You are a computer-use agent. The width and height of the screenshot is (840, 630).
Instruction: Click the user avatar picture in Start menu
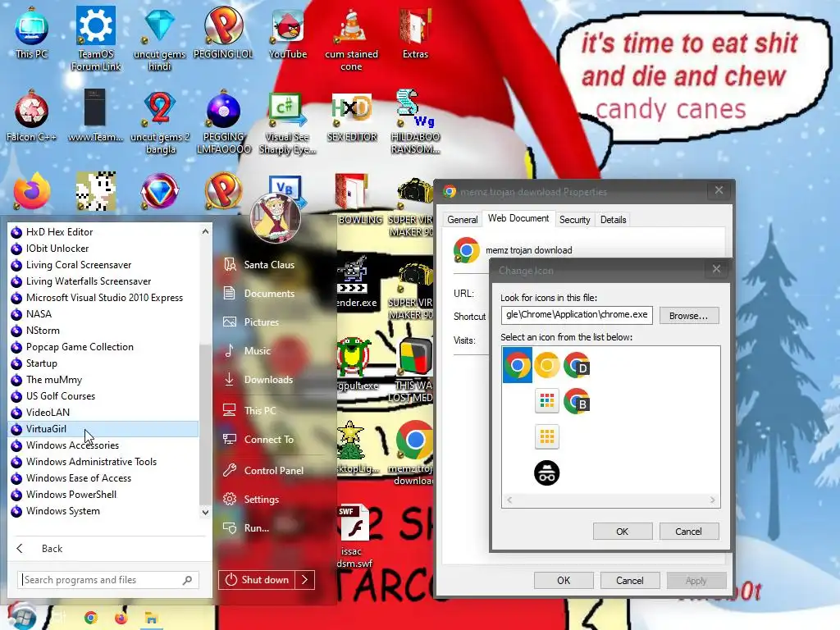(x=276, y=218)
